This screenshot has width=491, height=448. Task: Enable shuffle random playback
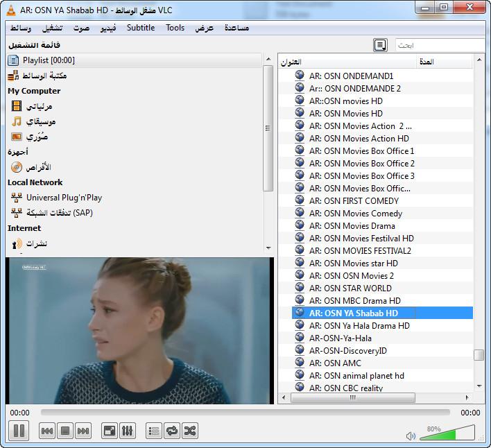[x=189, y=431]
